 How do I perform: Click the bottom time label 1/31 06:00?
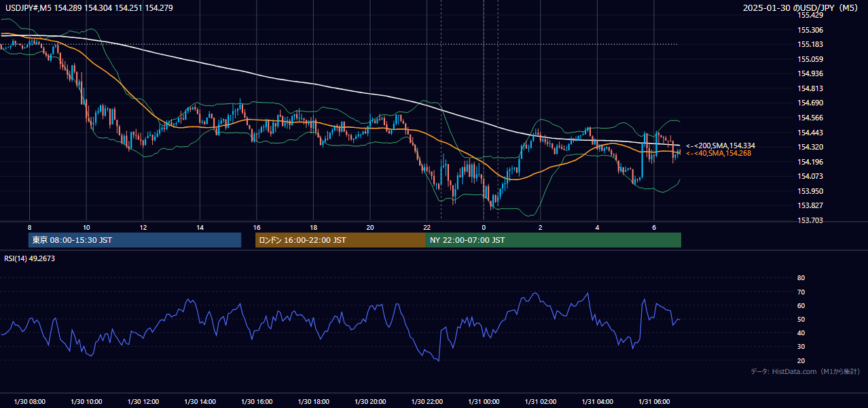click(x=653, y=402)
